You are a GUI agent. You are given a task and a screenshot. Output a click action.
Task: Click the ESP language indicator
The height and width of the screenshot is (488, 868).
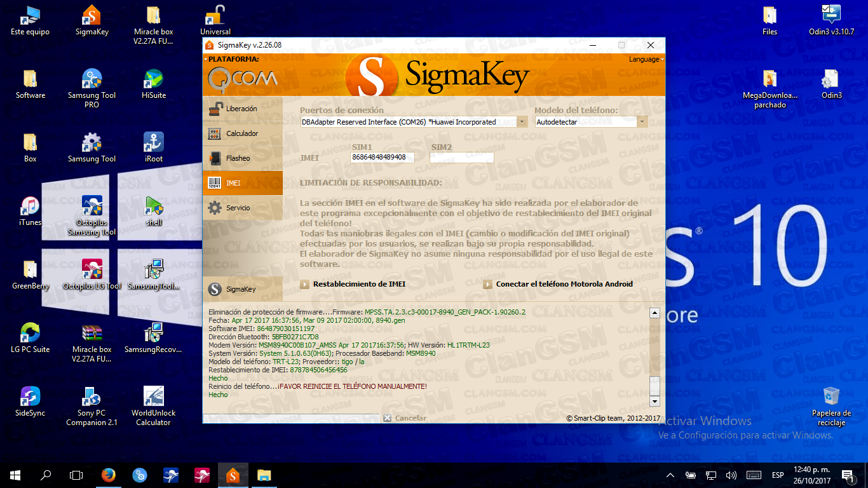click(x=778, y=475)
